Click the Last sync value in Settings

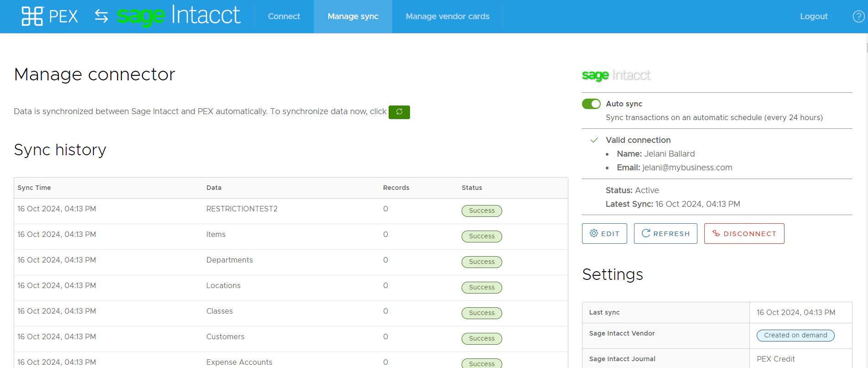796,312
